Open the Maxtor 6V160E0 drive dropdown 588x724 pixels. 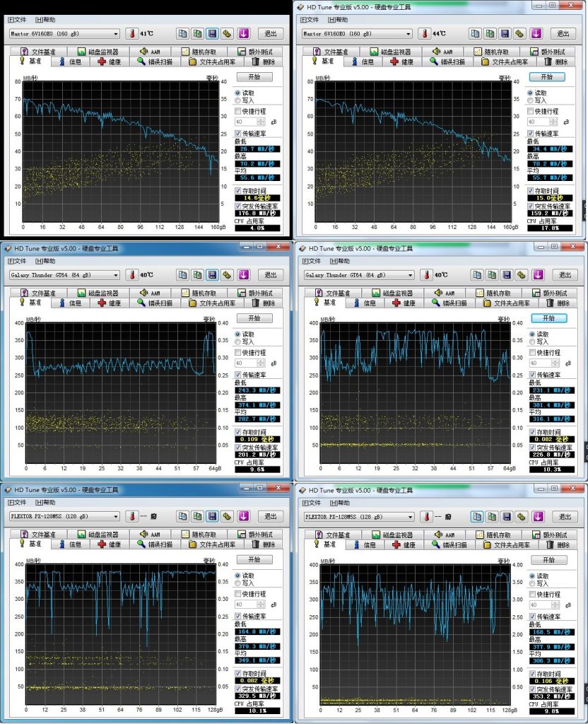point(117,33)
